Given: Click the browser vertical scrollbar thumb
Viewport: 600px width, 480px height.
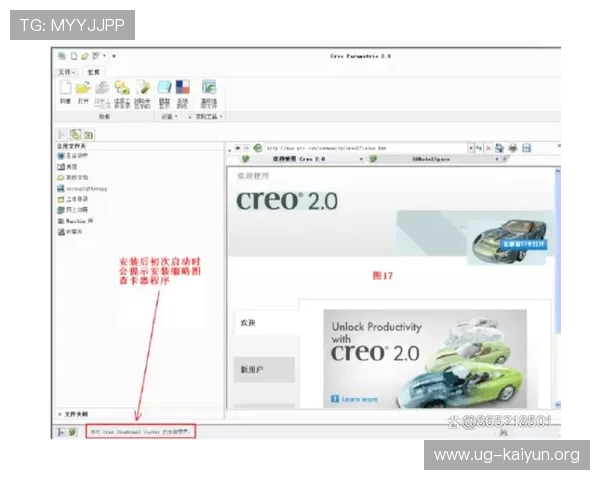Looking at the screenshot, I should coord(558,253).
